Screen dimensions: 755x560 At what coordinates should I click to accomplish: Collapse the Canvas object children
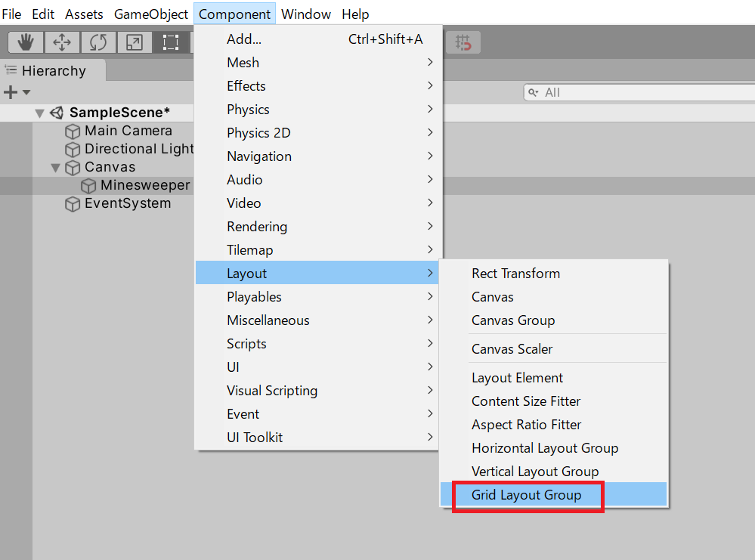coord(55,168)
